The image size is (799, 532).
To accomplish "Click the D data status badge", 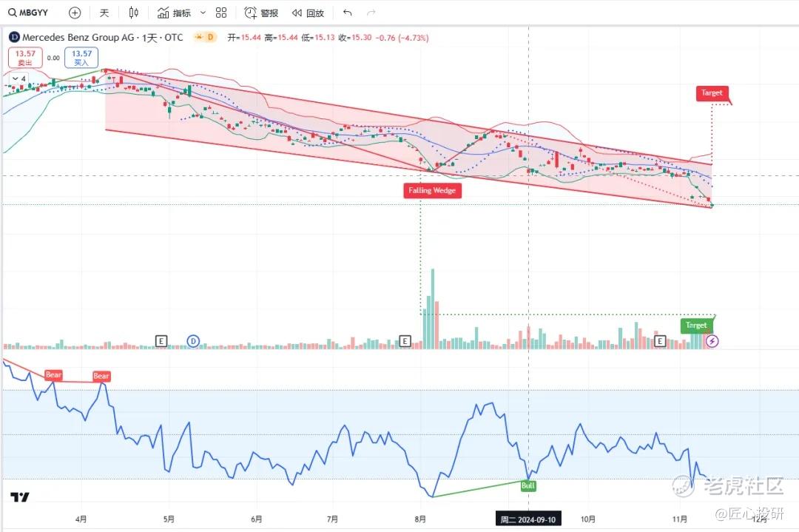I will point(205,37).
